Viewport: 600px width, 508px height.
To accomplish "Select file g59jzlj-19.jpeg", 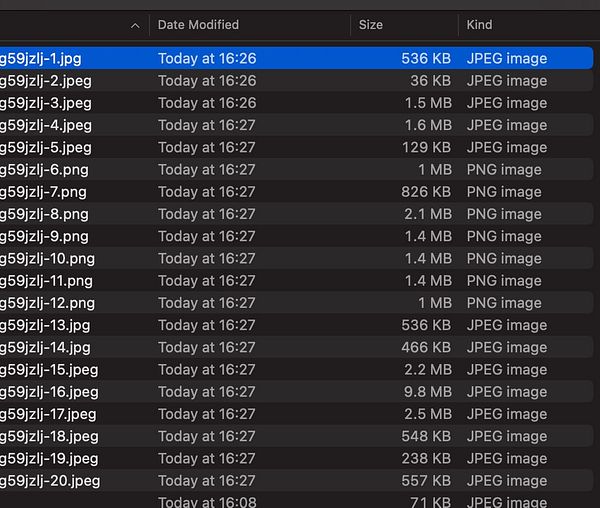I will (297, 458).
